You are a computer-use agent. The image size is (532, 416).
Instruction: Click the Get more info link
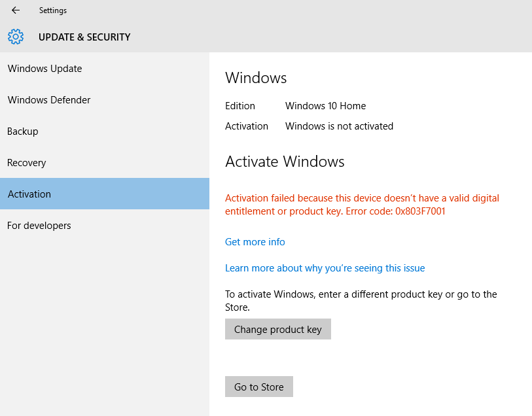click(x=255, y=242)
